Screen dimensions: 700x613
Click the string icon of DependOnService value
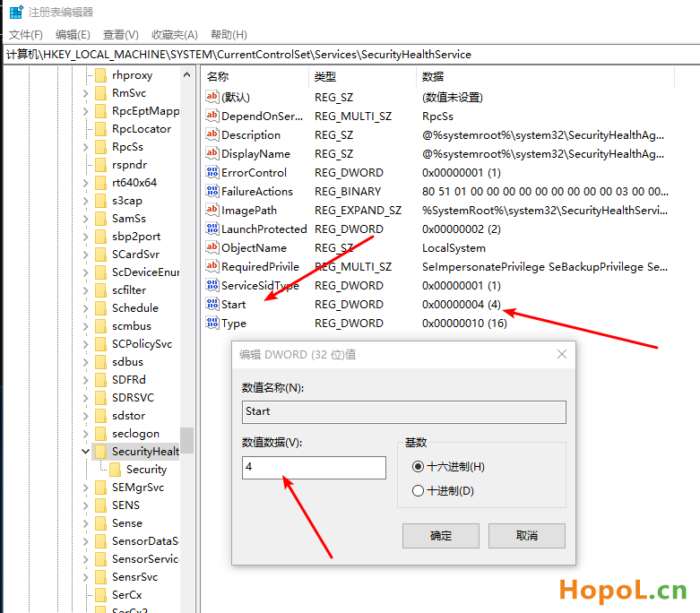tap(212, 116)
